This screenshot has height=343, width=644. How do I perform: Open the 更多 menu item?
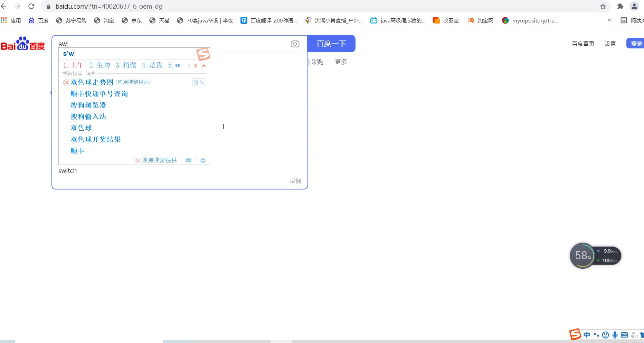point(341,62)
